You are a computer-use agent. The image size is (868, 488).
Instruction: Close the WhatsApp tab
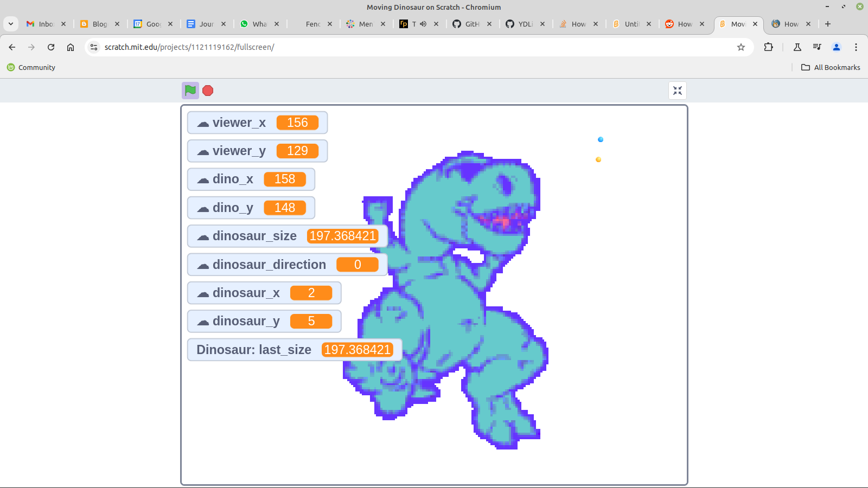[x=277, y=24]
